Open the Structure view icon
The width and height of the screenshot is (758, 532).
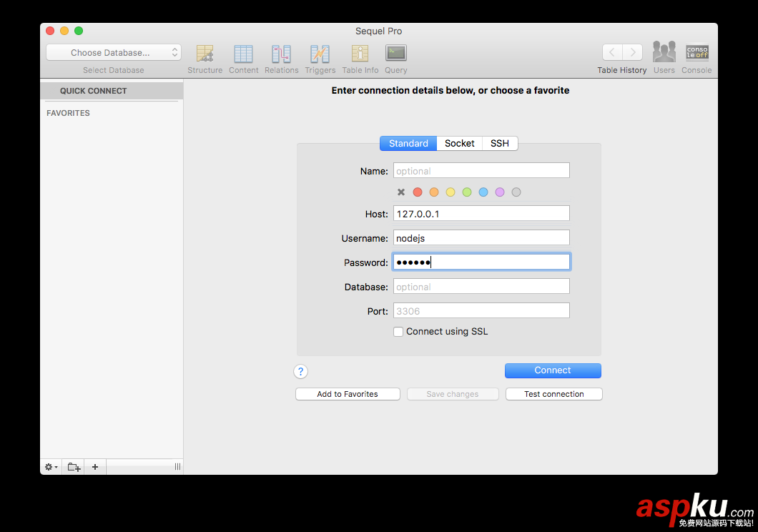(205, 54)
